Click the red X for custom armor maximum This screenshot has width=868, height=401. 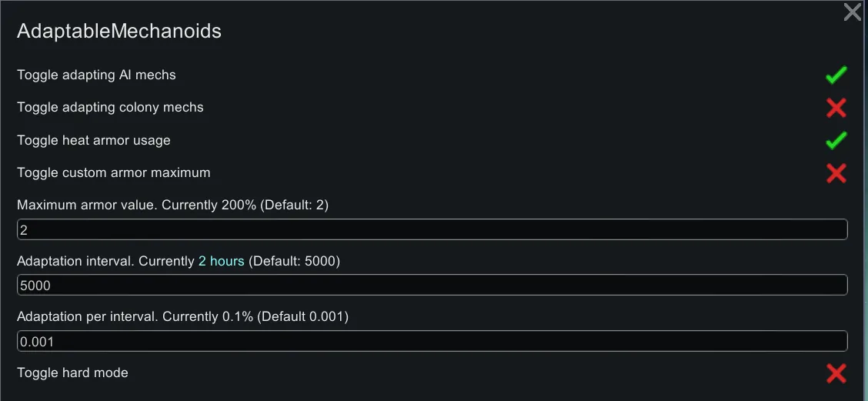[836, 173]
